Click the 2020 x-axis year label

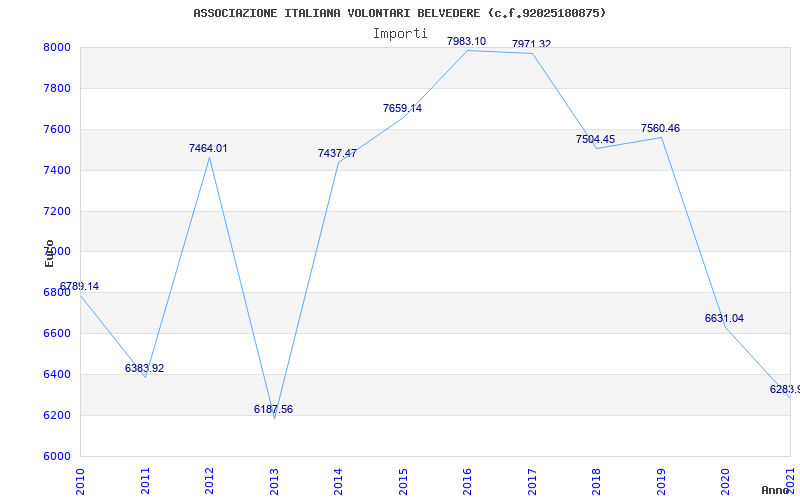coord(726,481)
